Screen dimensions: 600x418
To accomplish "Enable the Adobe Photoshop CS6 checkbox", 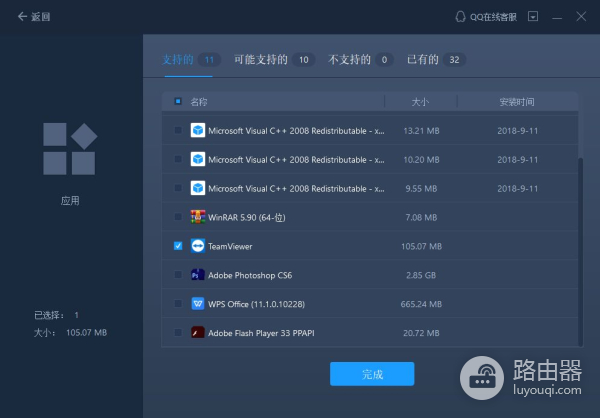I will [178, 275].
